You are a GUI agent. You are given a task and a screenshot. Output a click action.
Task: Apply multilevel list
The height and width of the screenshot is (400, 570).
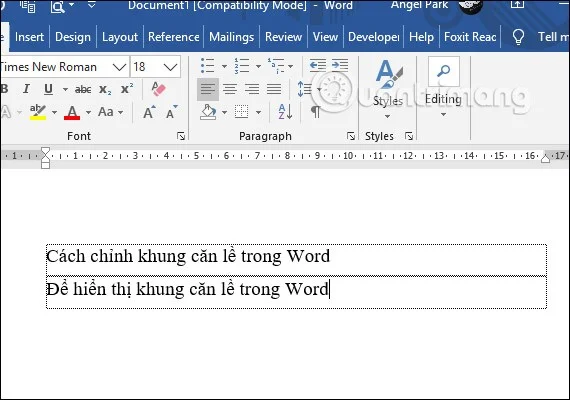[276, 66]
